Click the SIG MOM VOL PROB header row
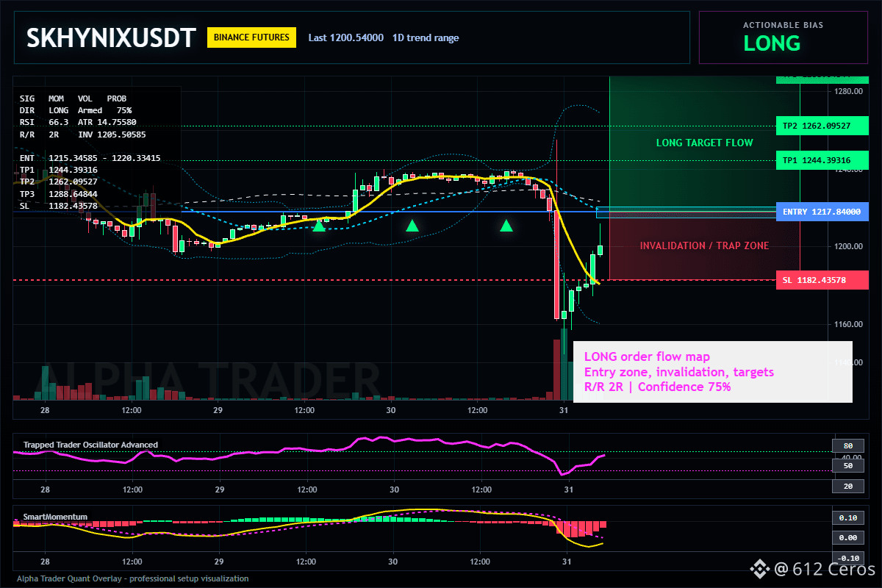Image resolution: width=882 pixels, height=588 pixels. click(73, 98)
